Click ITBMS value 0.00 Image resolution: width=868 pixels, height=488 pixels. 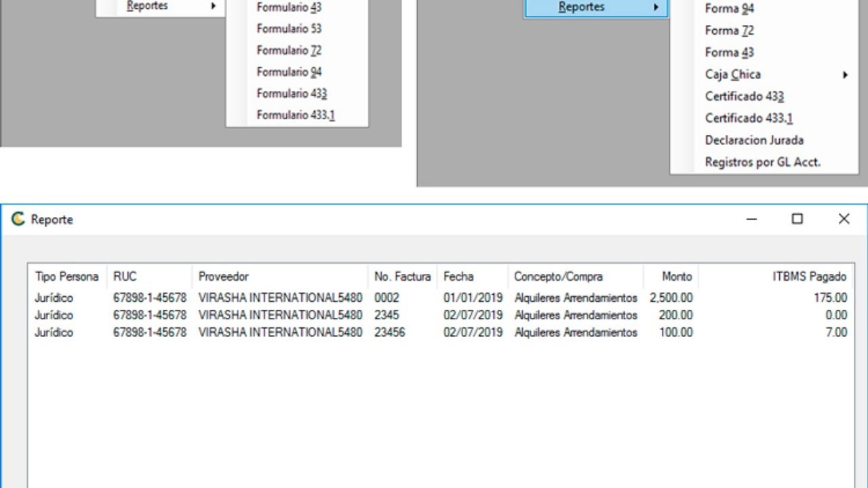[836, 315]
